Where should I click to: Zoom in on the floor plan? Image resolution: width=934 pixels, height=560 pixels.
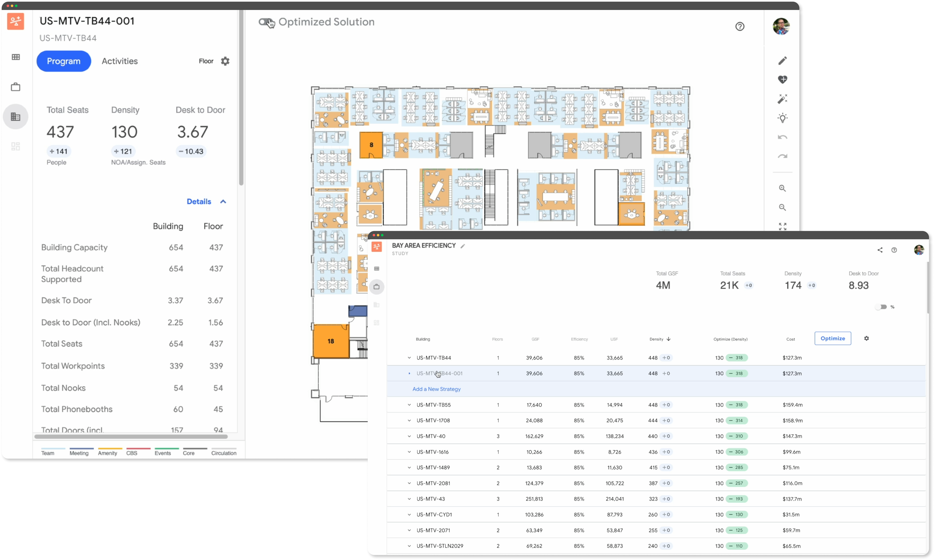pos(782,188)
